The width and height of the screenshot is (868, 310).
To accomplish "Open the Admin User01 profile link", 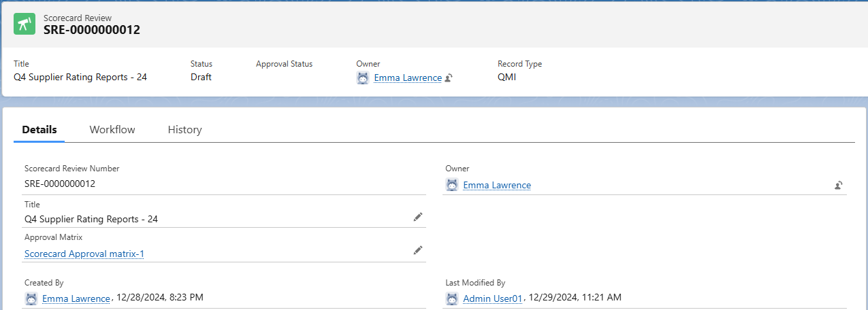I will click(x=493, y=298).
